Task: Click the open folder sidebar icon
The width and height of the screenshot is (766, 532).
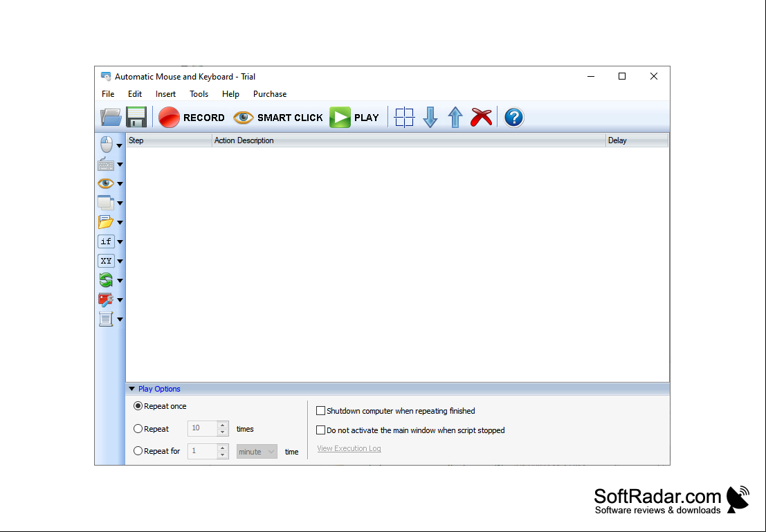Action: (106, 222)
